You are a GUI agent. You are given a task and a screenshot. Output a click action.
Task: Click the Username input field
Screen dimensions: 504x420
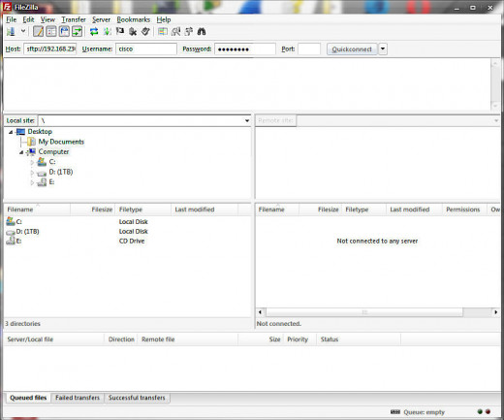coord(146,48)
